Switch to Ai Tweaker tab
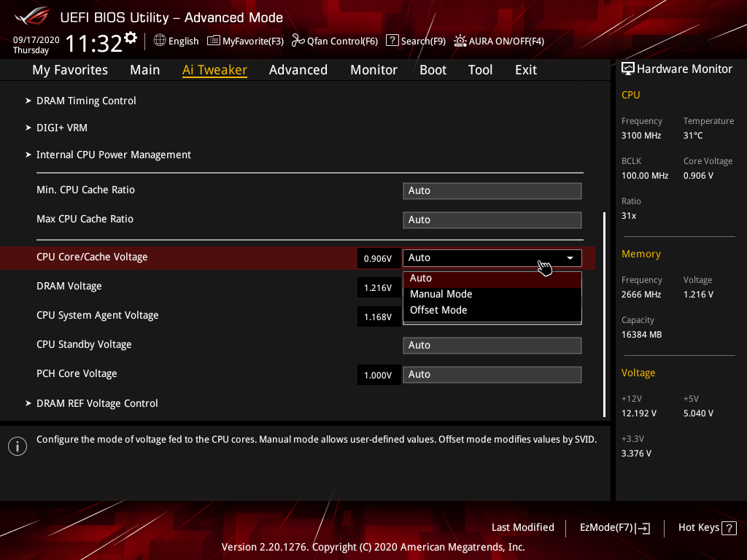747x560 pixels. (x=214, y=70)
